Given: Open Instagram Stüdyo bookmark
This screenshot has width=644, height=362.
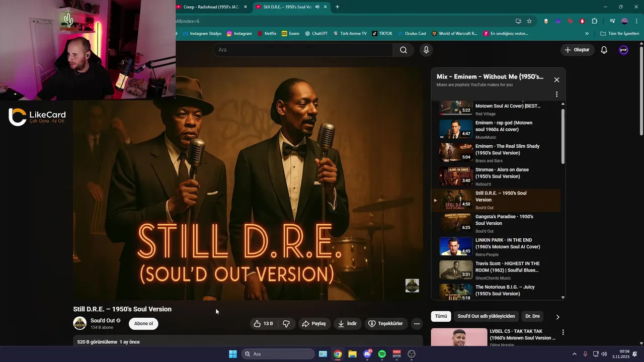Looking at the screenshot, I should click(202, 33).
